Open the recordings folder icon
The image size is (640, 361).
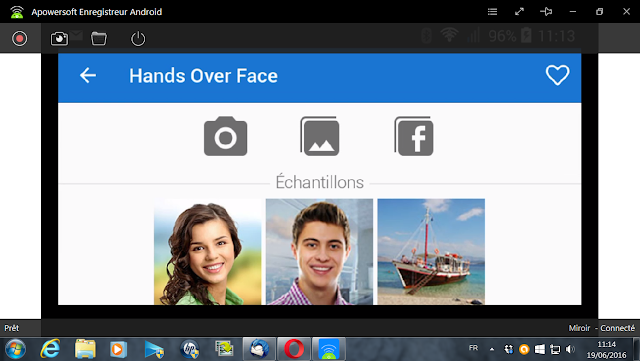tap(99, 38)
